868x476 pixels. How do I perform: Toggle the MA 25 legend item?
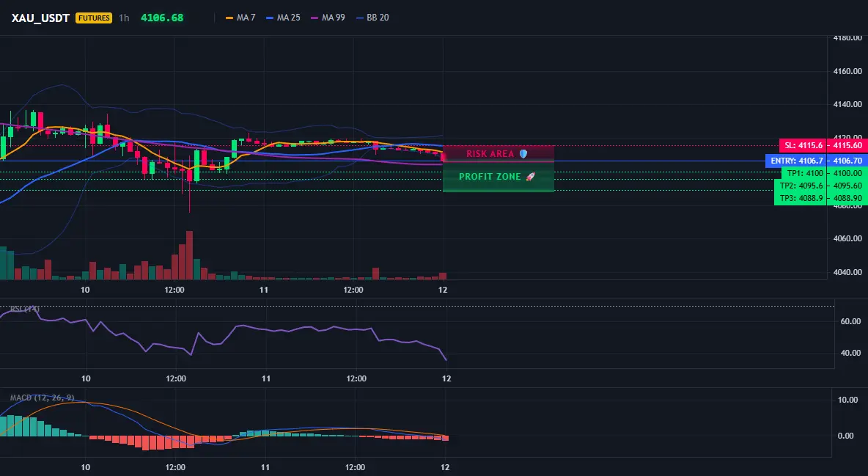tap(284, 18)
